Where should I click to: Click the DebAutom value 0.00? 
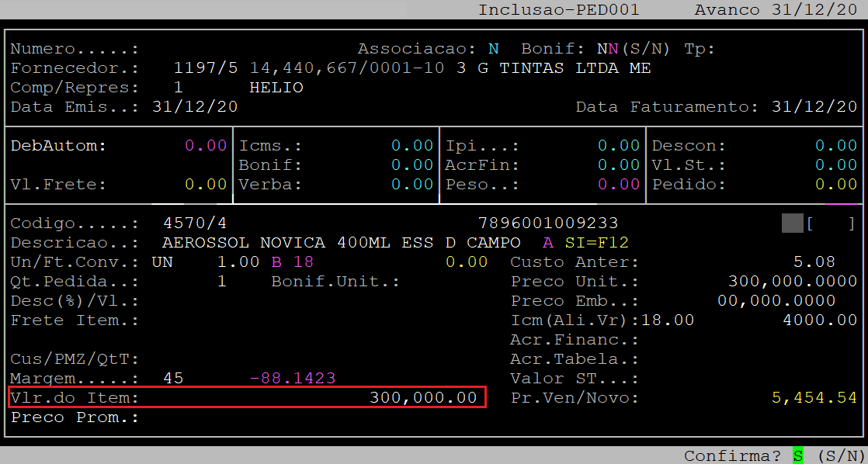pos(206,146)
